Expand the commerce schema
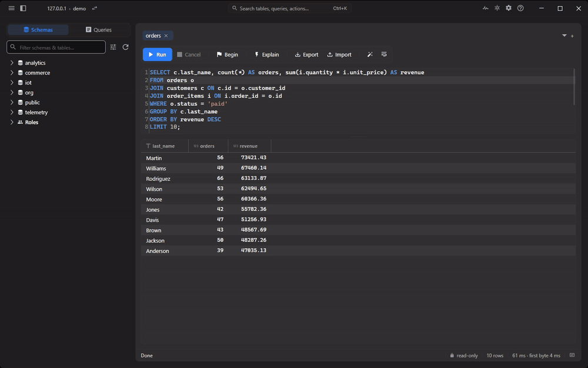The width and height of the screenshot is (588, 368). 12,73
